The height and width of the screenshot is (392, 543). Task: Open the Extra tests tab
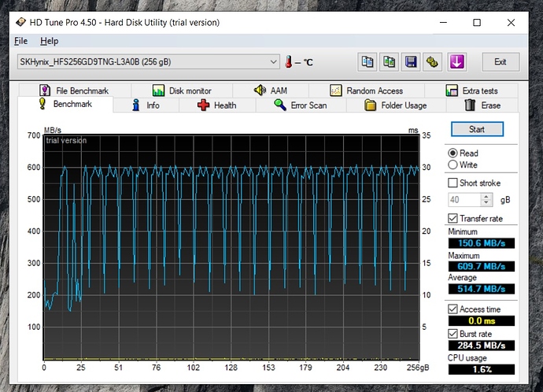coord(471,91)
